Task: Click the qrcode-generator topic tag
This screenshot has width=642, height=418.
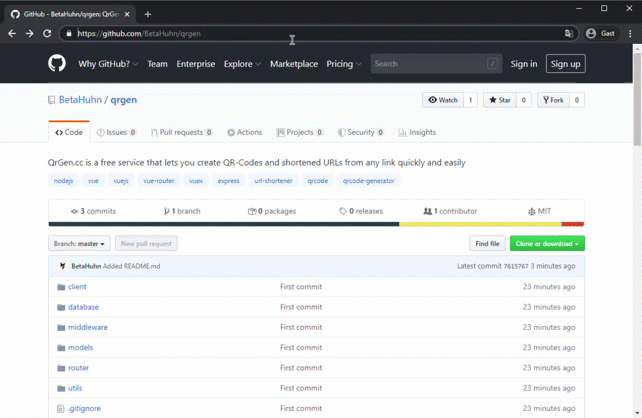Action: click(x=369, y=181)
